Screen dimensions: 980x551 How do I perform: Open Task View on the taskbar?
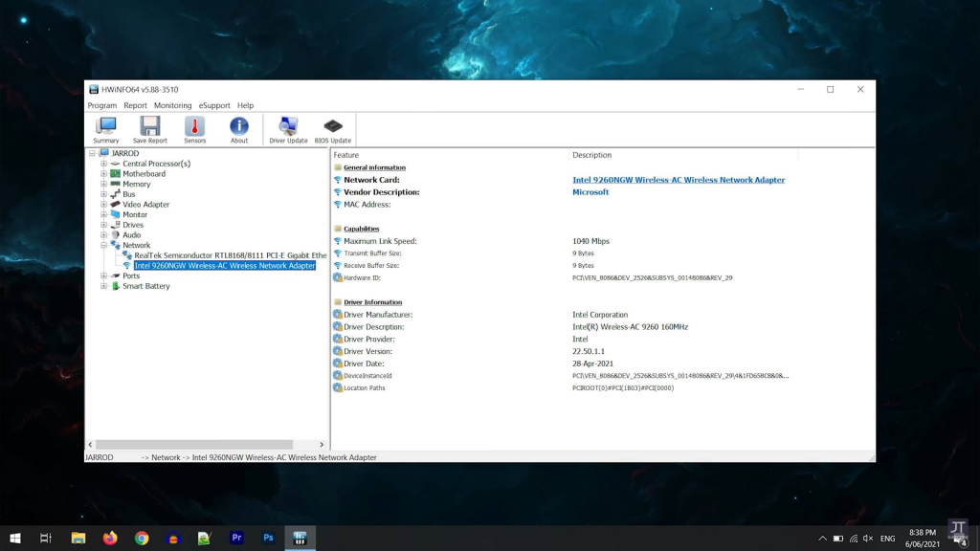[x=46, y=538]
